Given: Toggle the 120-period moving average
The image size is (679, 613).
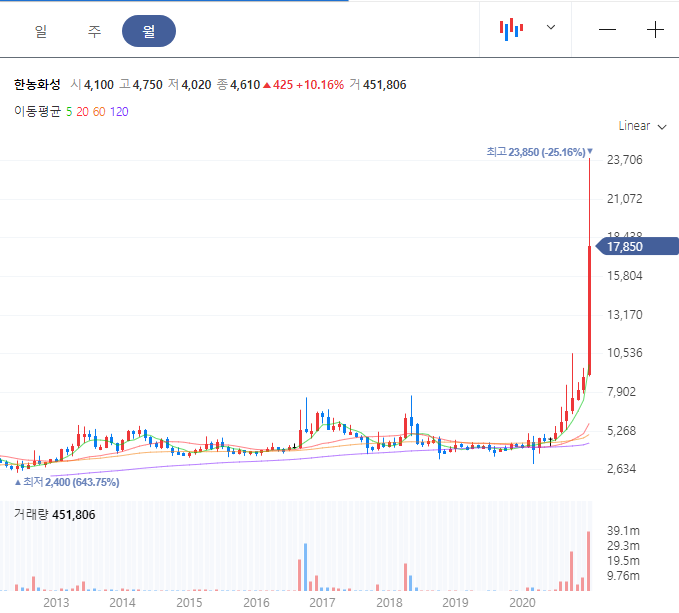Looking at the screenshot, I should click(119, 112).
